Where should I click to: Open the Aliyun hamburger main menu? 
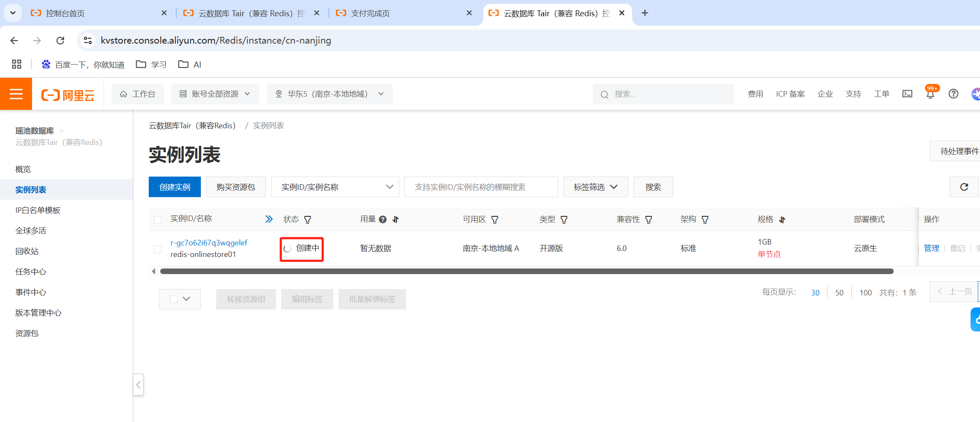point(16,94)
